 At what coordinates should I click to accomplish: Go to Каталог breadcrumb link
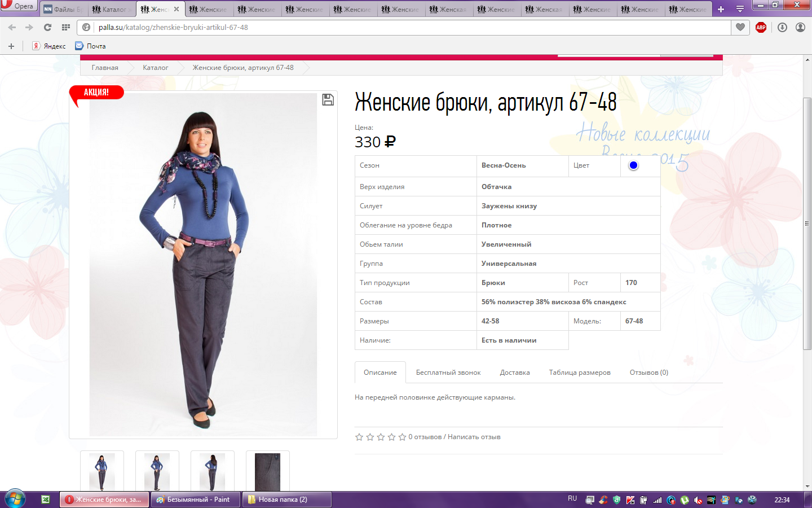click(x=155, y=68)
